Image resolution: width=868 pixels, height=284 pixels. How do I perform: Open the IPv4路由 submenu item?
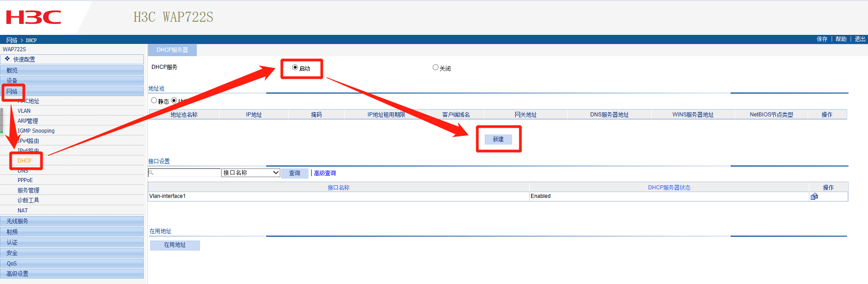coord(28,141)
